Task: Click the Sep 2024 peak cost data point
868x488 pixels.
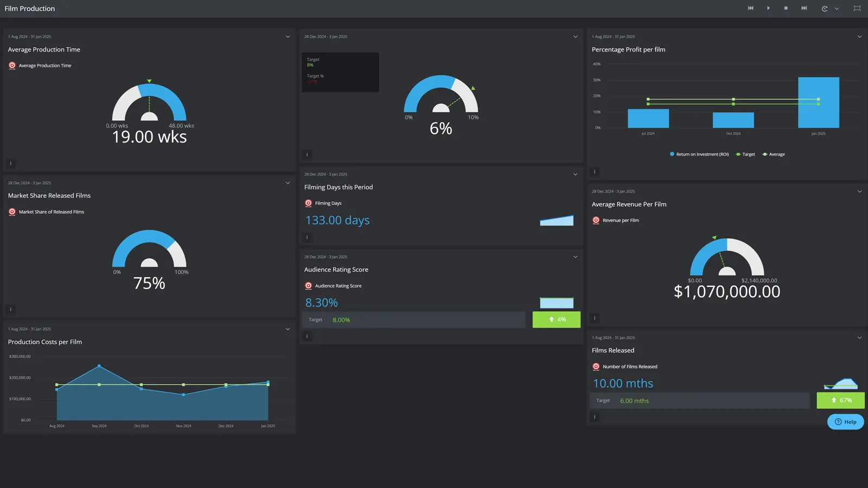Action: [99, 366]
